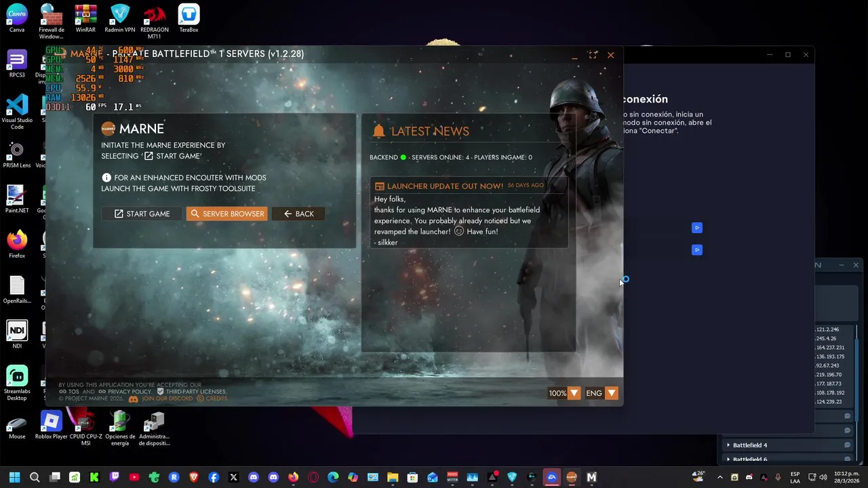Open Twitch from the taskbar
This screenshot has height=488, width=868.
(114, 477)
